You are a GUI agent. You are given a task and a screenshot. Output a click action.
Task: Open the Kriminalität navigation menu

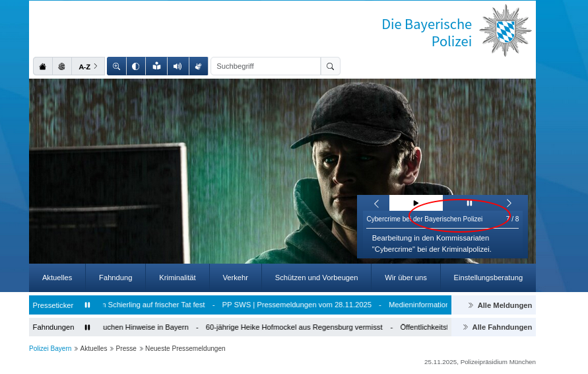pyautogui.click(x=177, y=278)
